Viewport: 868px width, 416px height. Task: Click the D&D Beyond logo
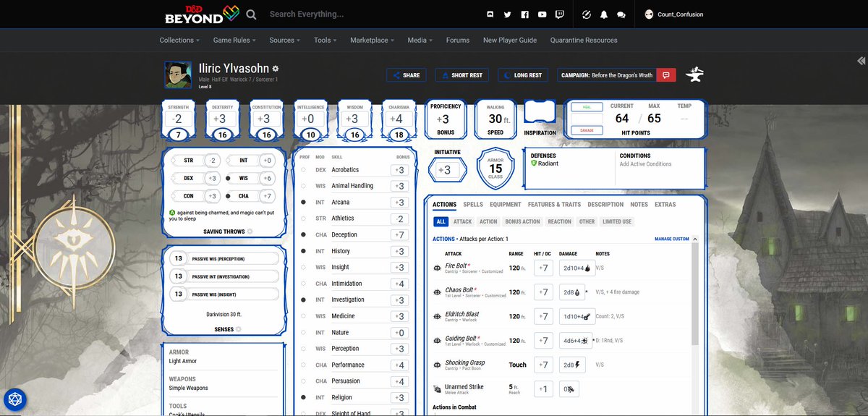[200, 13]
